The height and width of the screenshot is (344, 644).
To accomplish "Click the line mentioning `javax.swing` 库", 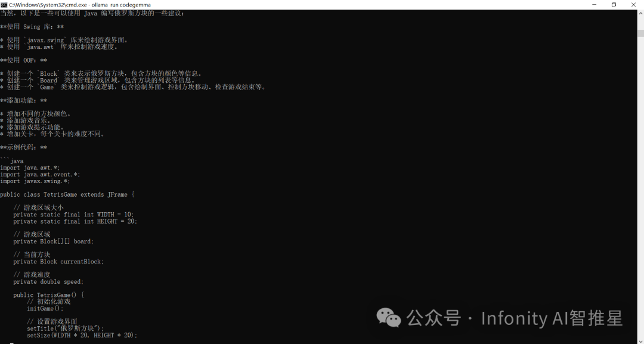I will pos(64,40).
